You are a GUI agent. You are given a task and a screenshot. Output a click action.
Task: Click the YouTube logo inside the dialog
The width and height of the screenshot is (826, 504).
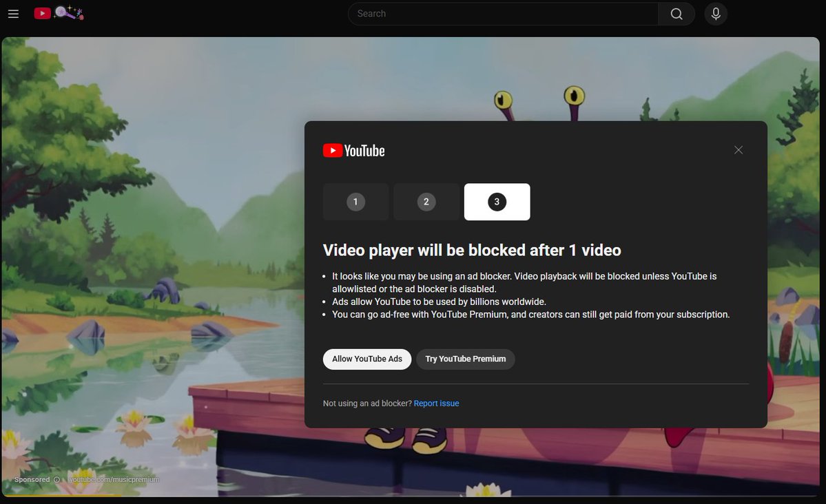pyautogui.click(x=353, y=151)
